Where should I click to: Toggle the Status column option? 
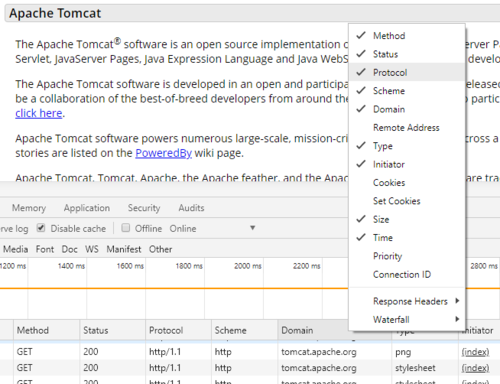(x=407, y=54)
